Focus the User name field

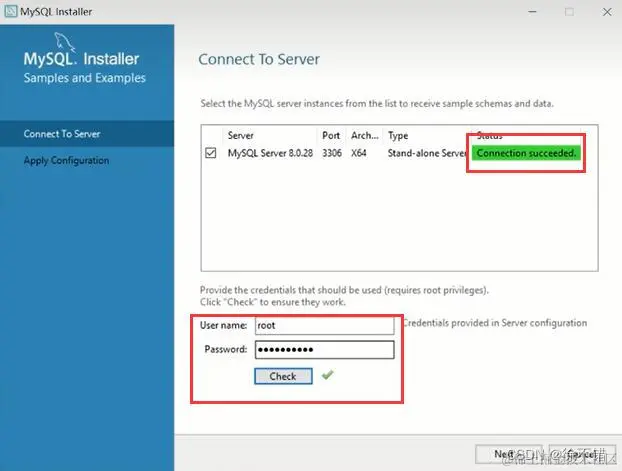click(324, 325)
